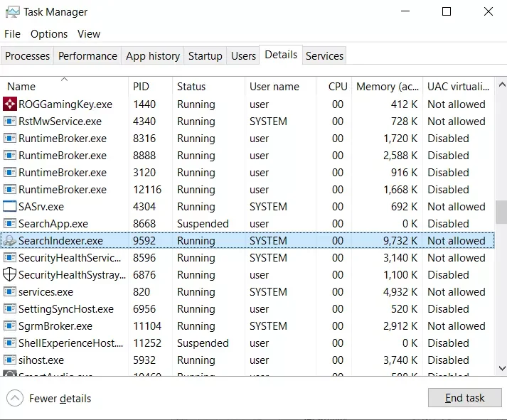Viewport: 507px width, 420px height.
Task: Click the Fewer details link
Action: [x=60, y=399]
